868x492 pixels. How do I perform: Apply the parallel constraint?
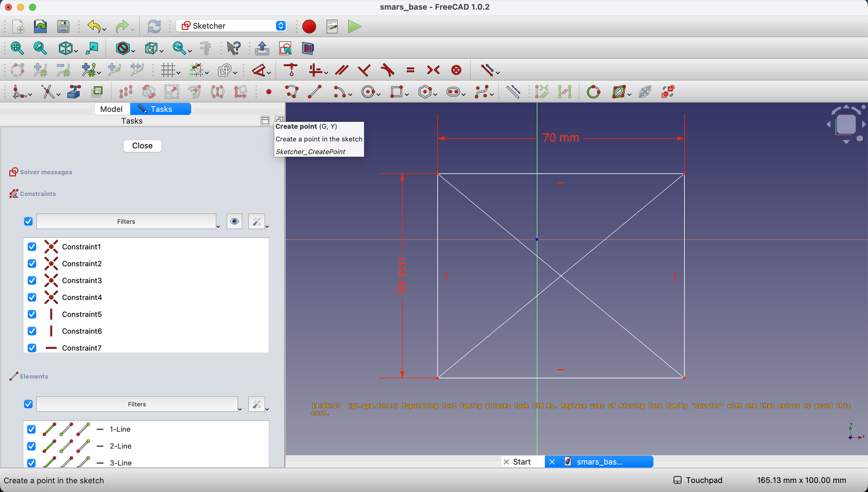pos(342,70)
